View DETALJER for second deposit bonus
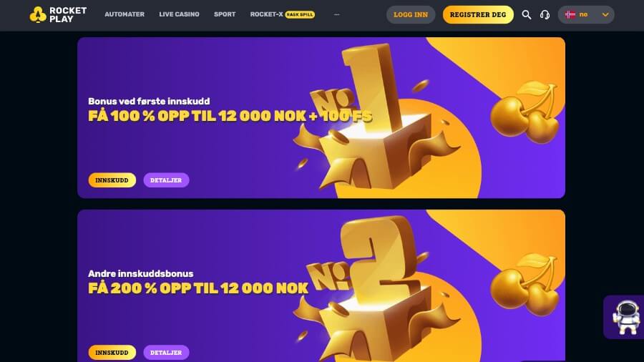 166,353
